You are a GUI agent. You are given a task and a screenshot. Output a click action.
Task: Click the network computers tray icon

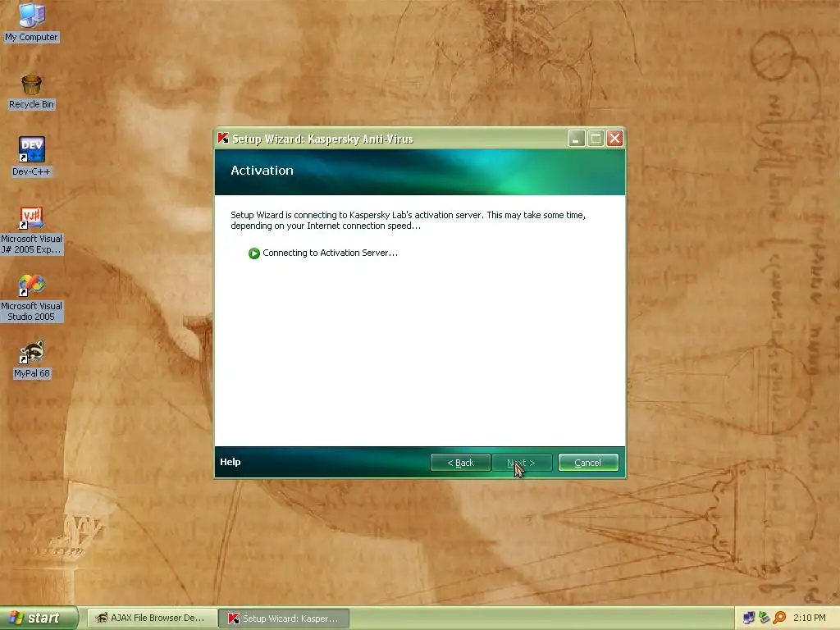749,619
